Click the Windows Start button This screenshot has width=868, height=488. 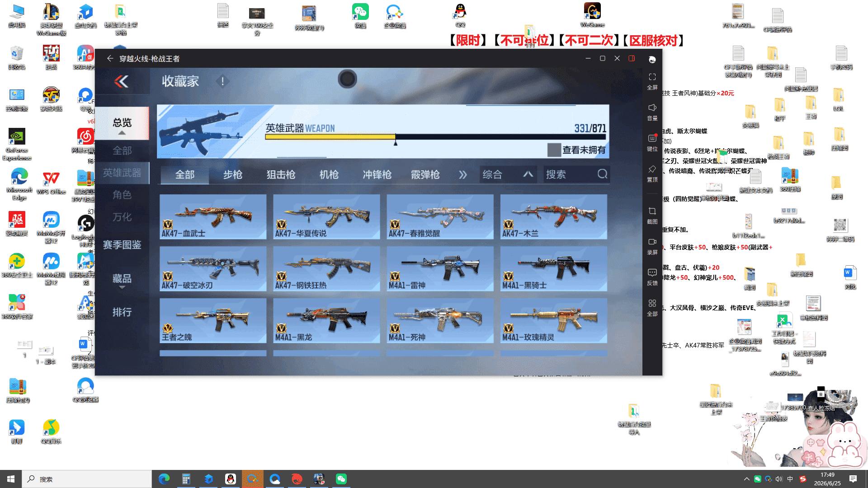[11, 479]
